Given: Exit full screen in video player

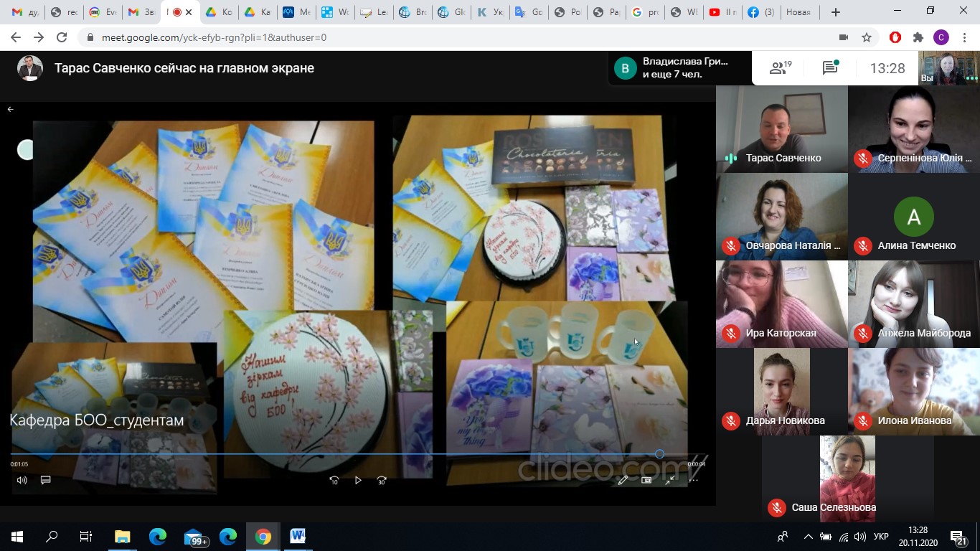Looking at the screenshot, I should pyautogui.click(x=670, y=480).
